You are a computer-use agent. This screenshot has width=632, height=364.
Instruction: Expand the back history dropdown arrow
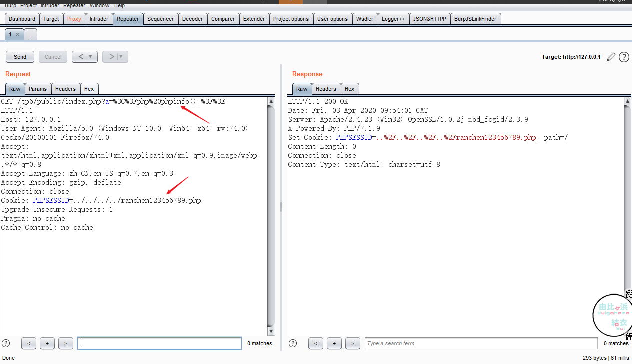pyautogui.click(x=92, y=57)
